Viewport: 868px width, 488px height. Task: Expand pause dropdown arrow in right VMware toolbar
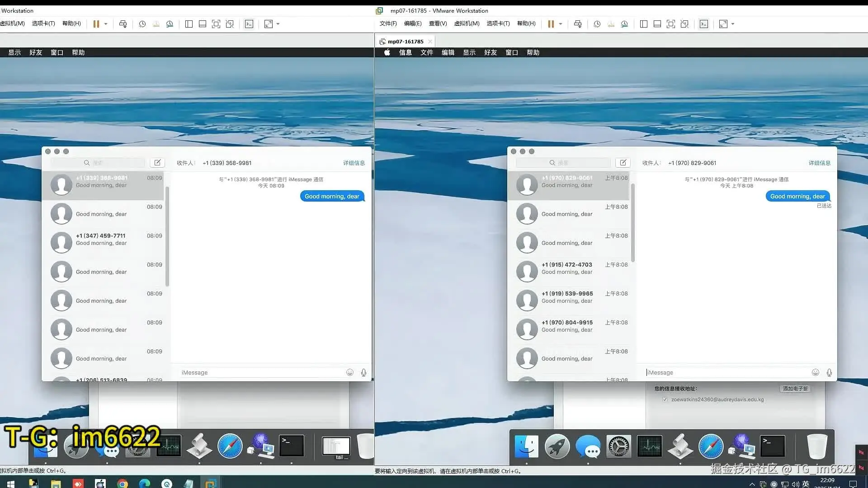pyautogui.click(x=561, y=24)
